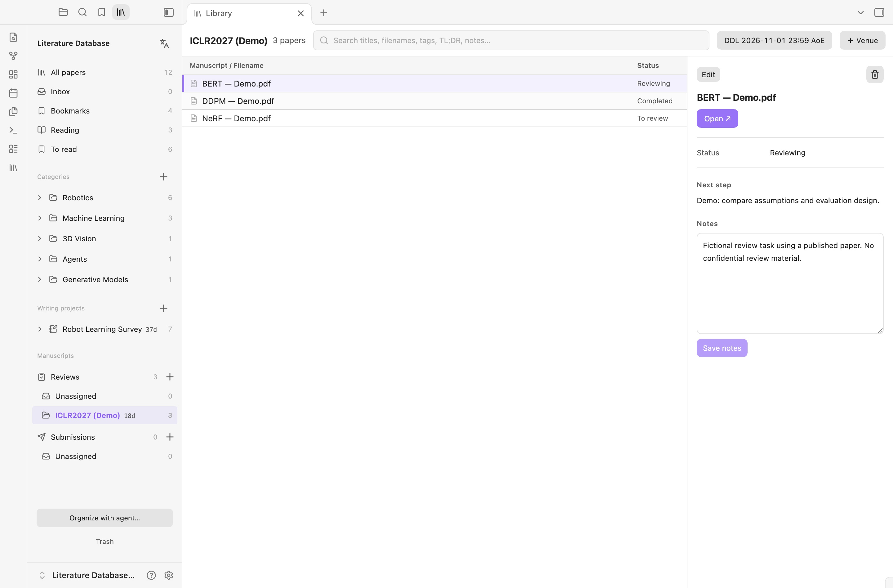Open the Reading list
The image size is (893, 588).
pos(105,130)
